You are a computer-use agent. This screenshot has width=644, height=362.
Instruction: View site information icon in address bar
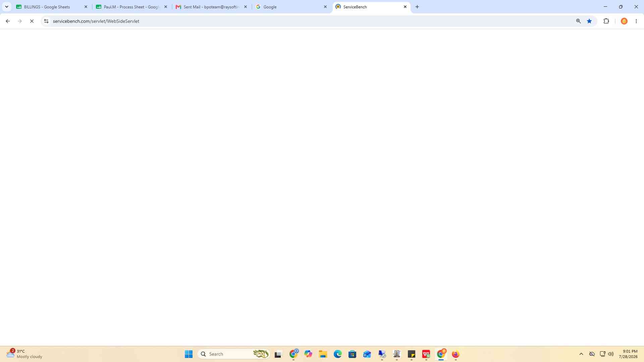(x=46, y=21)
